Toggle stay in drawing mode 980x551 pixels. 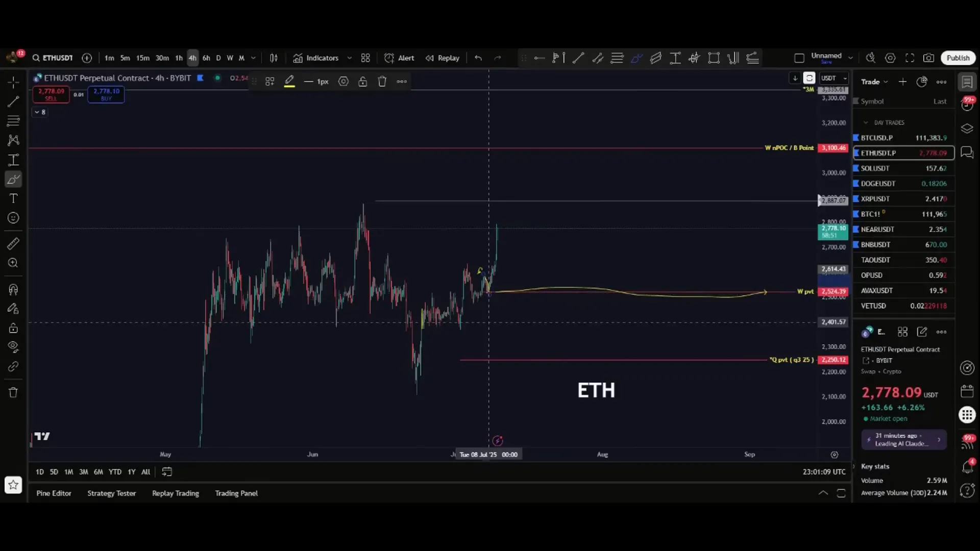[x=13, y=309]
